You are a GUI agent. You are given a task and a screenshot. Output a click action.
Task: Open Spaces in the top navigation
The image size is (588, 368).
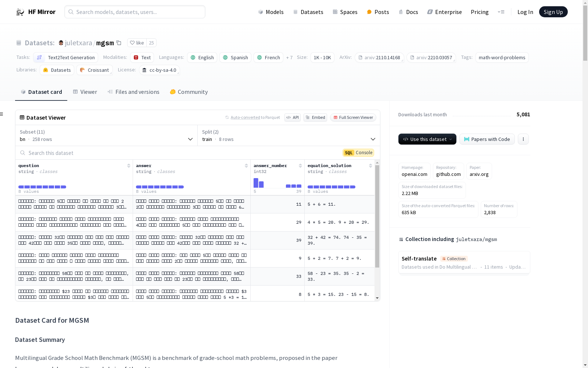345,12
